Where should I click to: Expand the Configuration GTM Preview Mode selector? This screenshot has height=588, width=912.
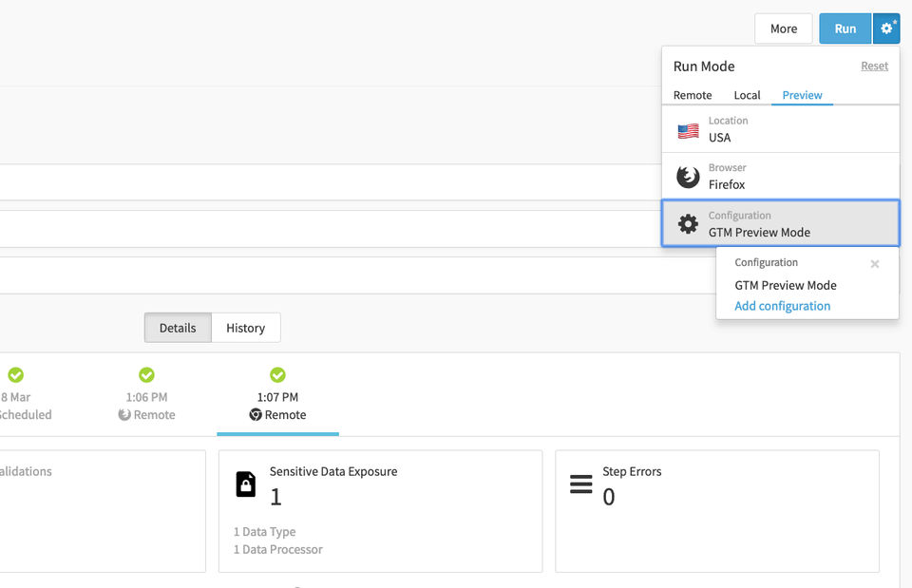click(780, 224)
